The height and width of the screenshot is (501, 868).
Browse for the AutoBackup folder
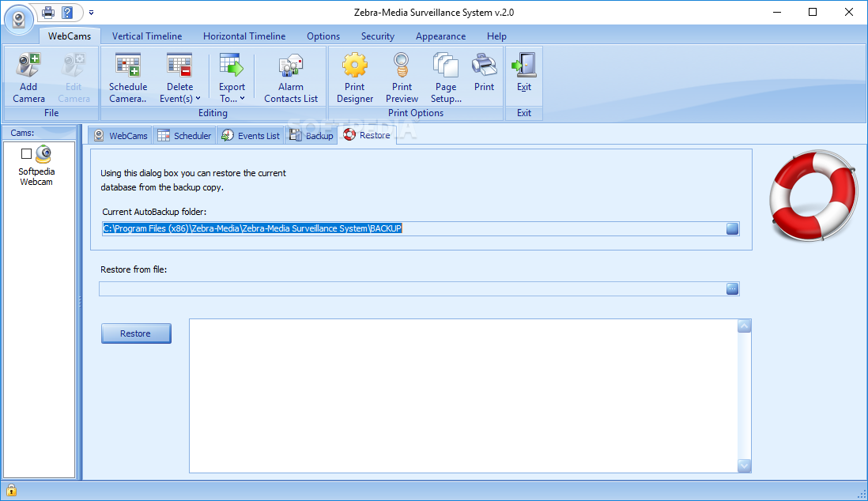pos(732,228)
